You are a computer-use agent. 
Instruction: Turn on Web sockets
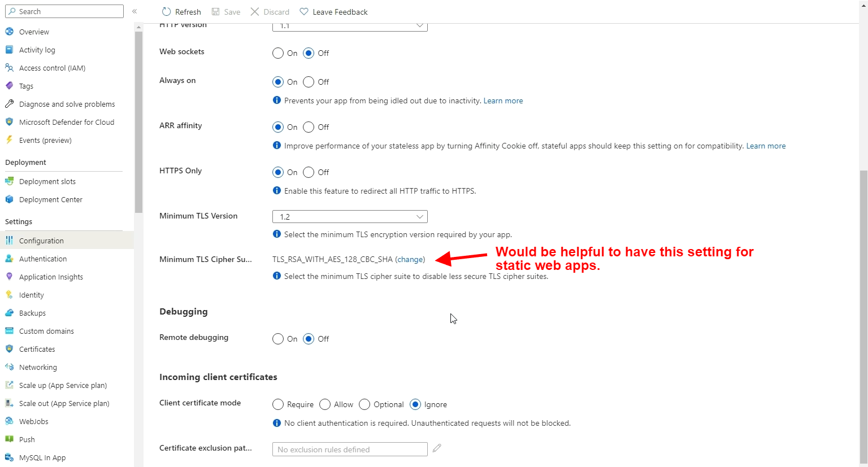click(277, 53)
